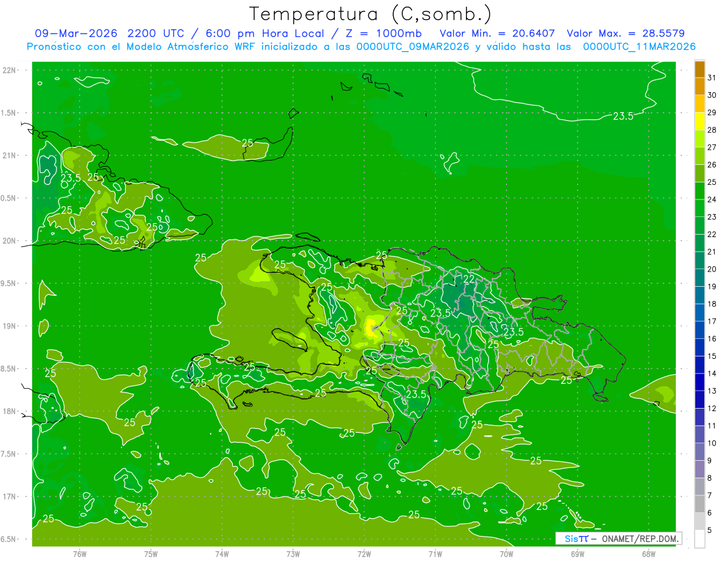This screenshot has width=728, height=562.
Task: Click the 18N latitude axis label
Action: point(10,411)
